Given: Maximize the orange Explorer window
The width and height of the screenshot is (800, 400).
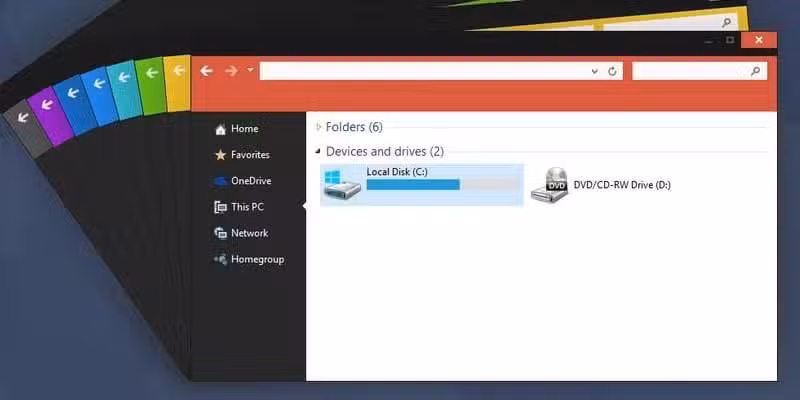Looking at the screenshot, I should [x=730, y=40].
